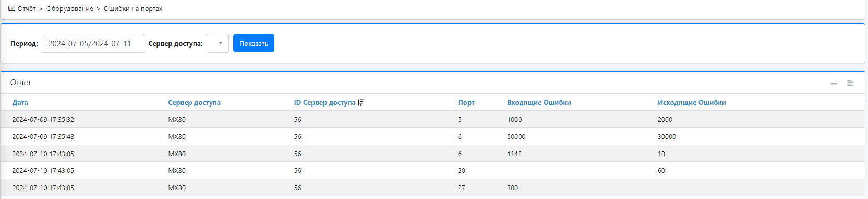Image resolution: width=868 pixels, height=199 pixels.
Task: Click the report chart icon in breadcrumb
Action: point(11,8)
